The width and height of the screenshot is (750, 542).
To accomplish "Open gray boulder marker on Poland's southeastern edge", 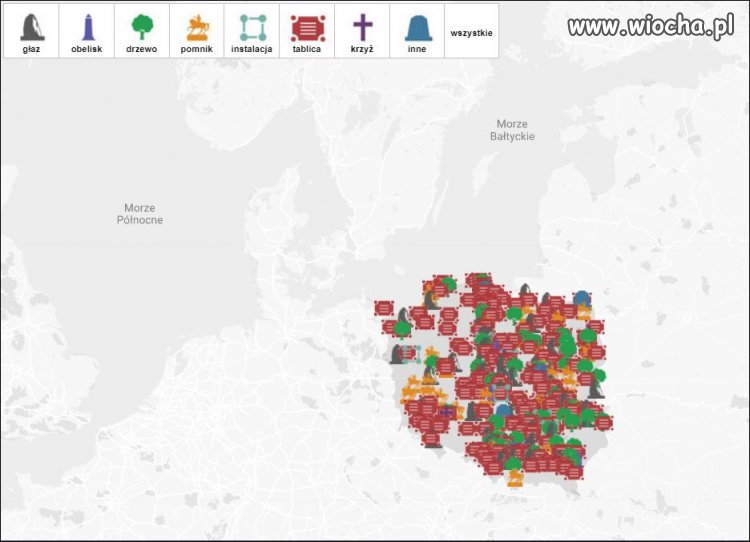I will coord(596,389).
